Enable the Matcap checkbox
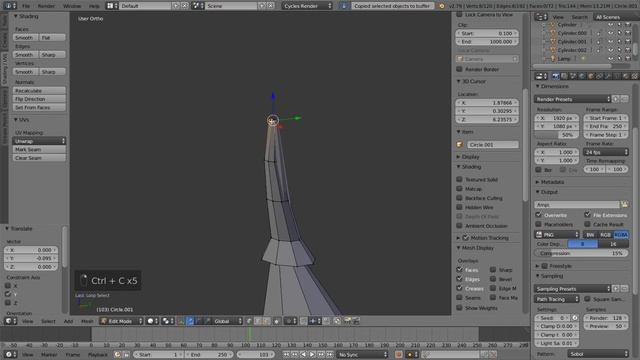640x360 pixels. (x=460, y=189)
